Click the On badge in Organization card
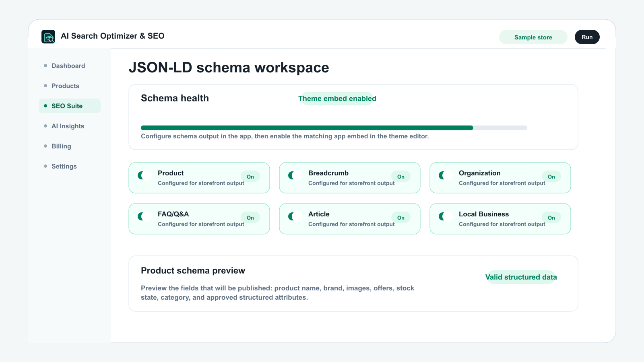 click(x=551, y=177)
